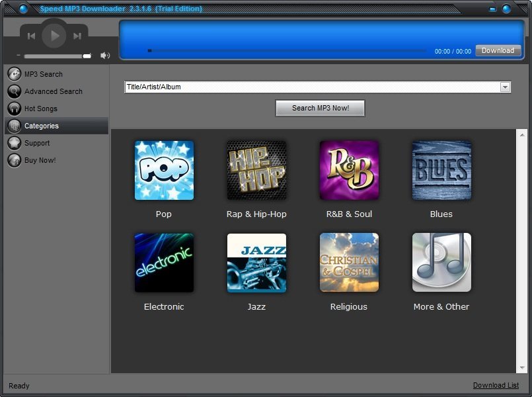Click the Search MP3 Now! button
The image size is (532, 397).
coord(319,108)
